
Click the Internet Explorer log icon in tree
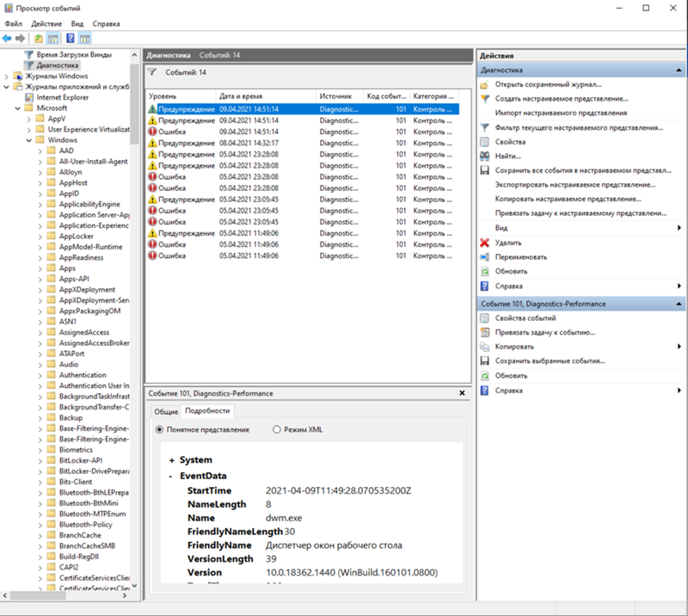[29, 97]
